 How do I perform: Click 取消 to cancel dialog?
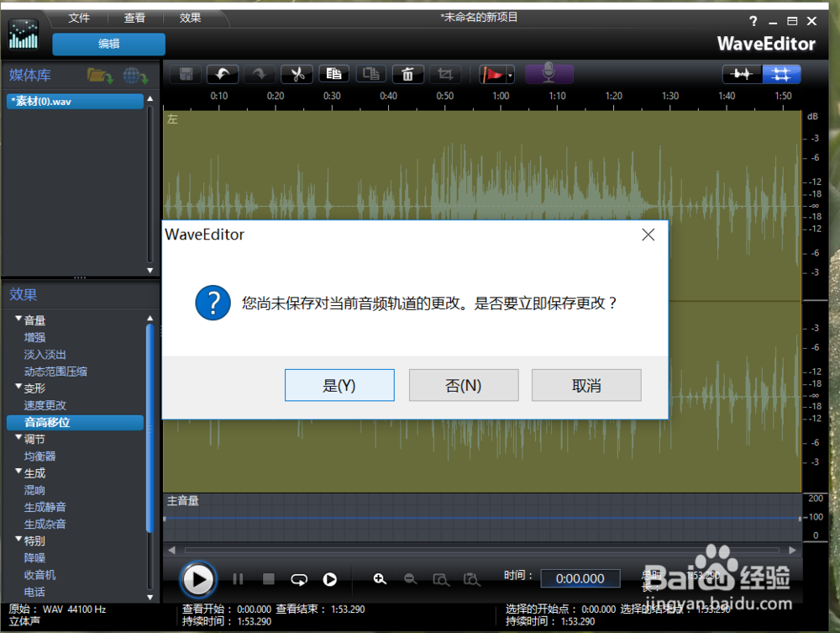pyautogui.click(x=586, y=385)
